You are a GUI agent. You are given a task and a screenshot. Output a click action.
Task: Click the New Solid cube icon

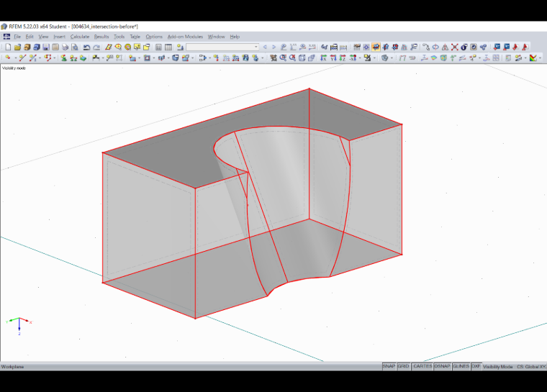click(x=176, y=58)
